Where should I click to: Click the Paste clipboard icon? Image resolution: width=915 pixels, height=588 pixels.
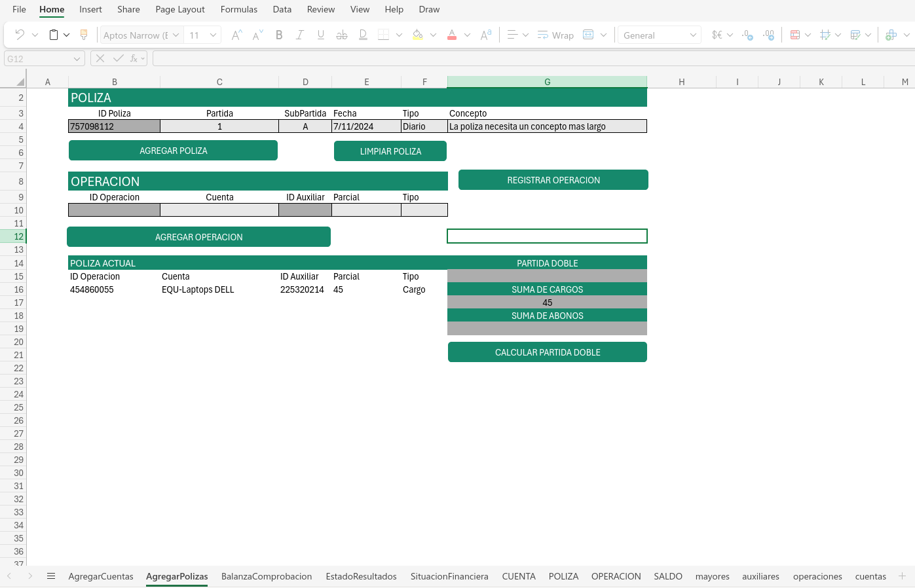(54, 35)
